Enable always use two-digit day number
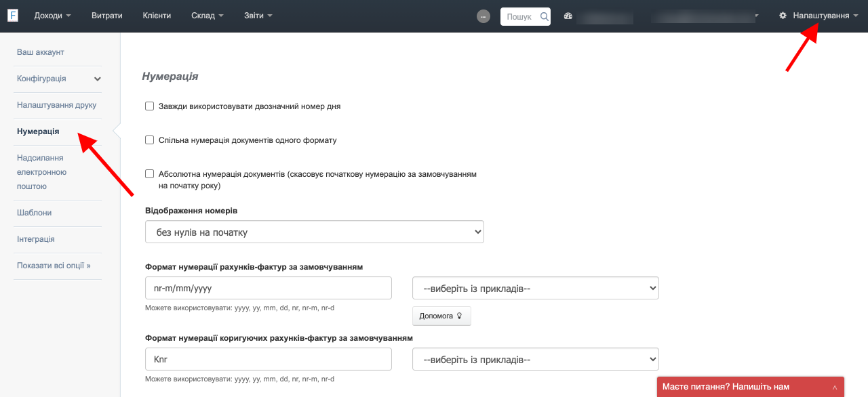 click(x=150, y=106)
